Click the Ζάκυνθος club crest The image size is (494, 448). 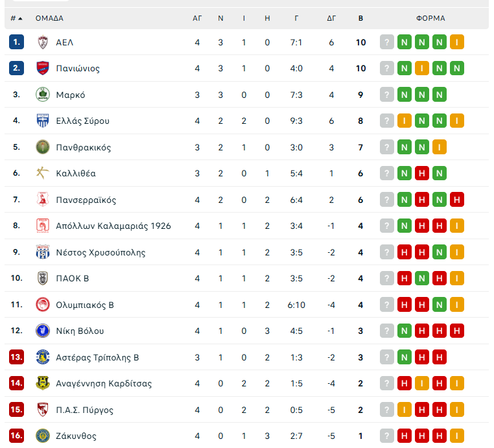tap(43, 436)
